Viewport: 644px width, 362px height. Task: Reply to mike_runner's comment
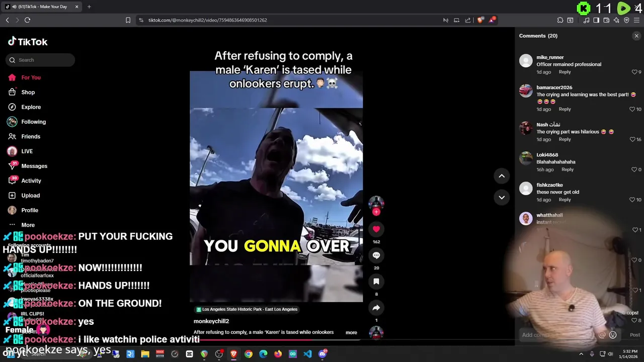[565, 72]
